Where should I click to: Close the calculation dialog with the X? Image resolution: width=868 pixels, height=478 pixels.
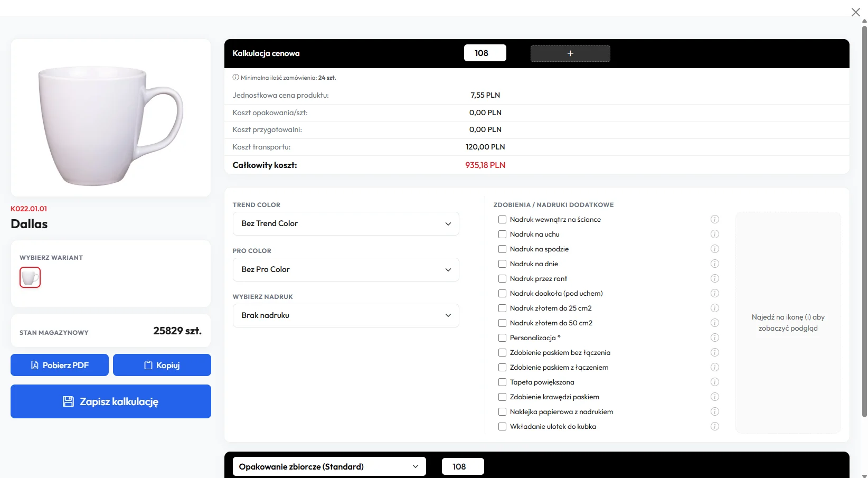[x=856, y=12]
